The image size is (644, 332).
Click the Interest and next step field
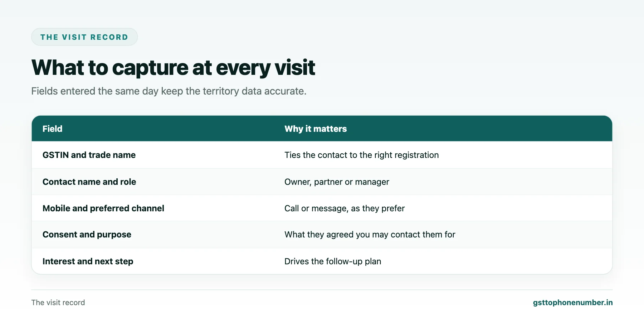pos(88,261)
